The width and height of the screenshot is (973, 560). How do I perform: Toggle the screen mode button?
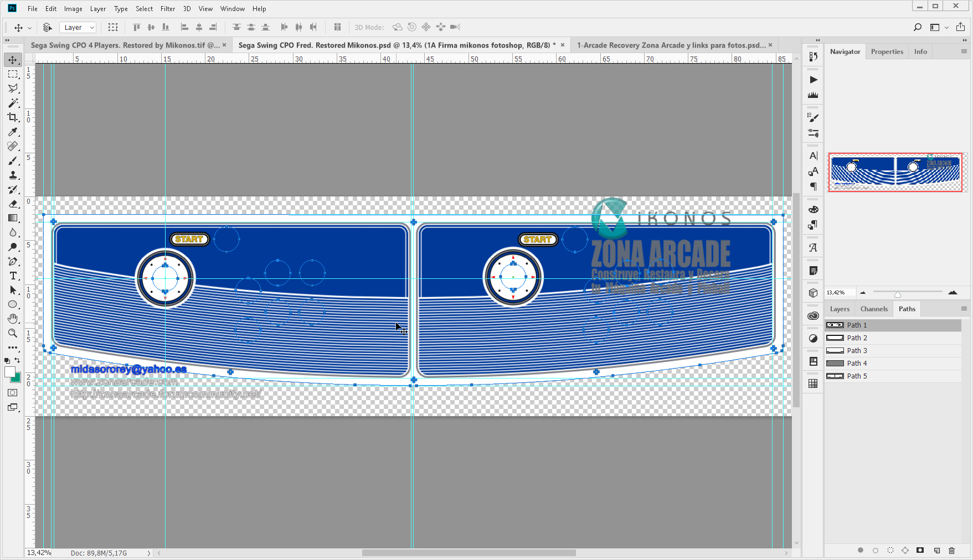[12, 407]
